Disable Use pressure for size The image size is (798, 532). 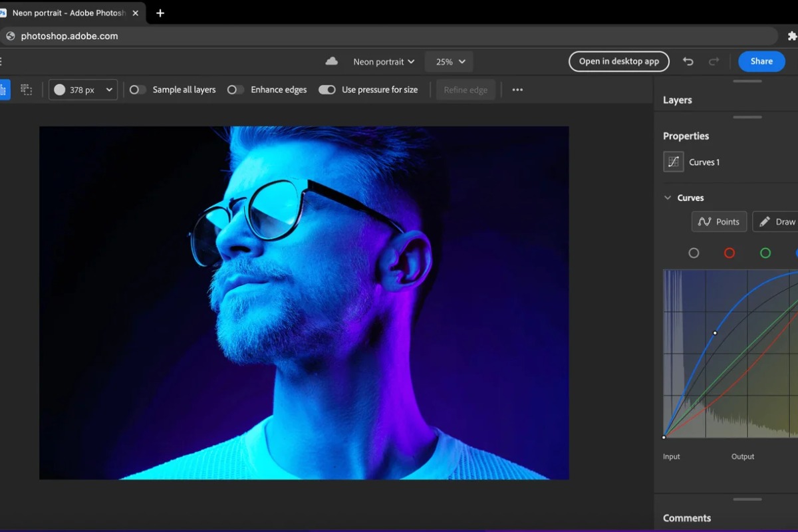[x=327, y=89]
